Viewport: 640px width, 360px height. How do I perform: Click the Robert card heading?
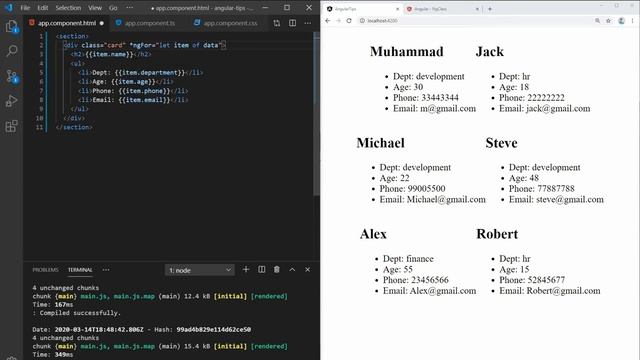tap(497, 234)
